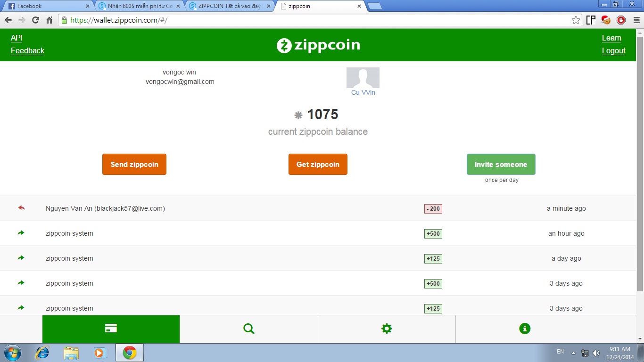The height and width of the screenshot is (362, 644).
Task: Click the 'a minute ago' timestamp
Action: point(566,208)
